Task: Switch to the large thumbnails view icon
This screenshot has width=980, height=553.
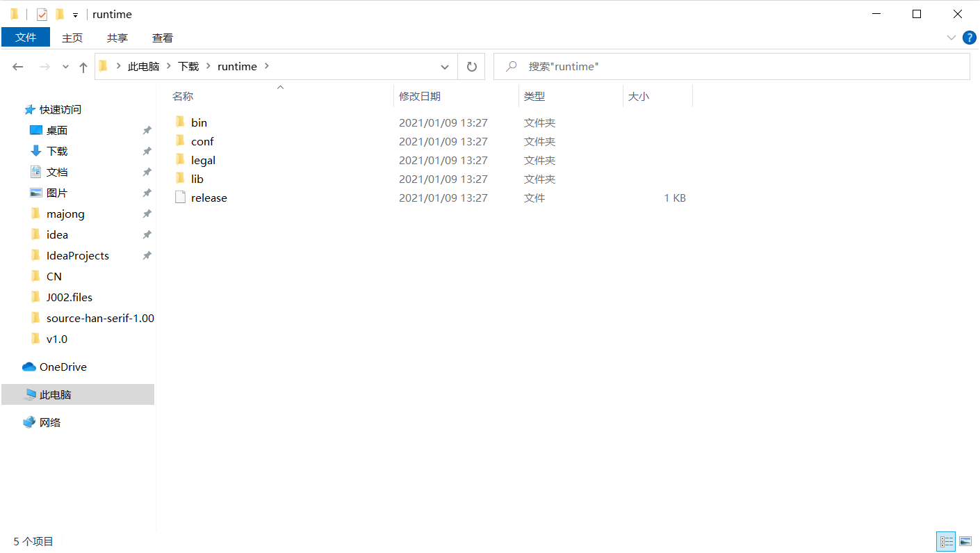Action: coord(965,541)
